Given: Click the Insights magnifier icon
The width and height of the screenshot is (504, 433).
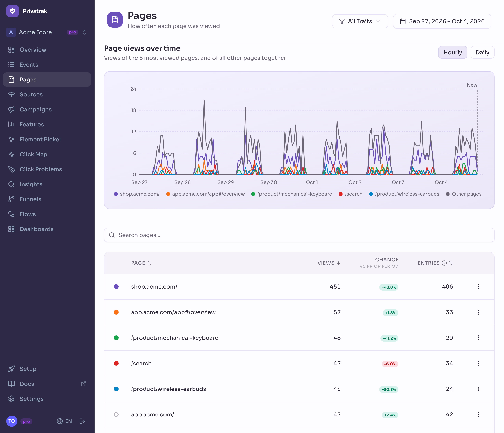Looking at the screenshot, I should (11, 184).
